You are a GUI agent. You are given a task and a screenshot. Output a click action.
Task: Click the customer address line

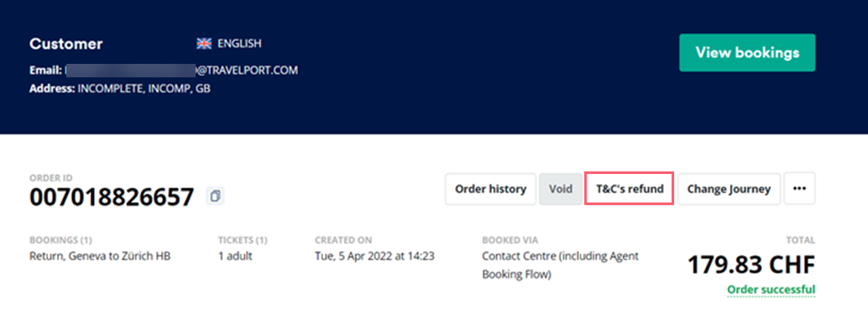click(x=119, y=88)
